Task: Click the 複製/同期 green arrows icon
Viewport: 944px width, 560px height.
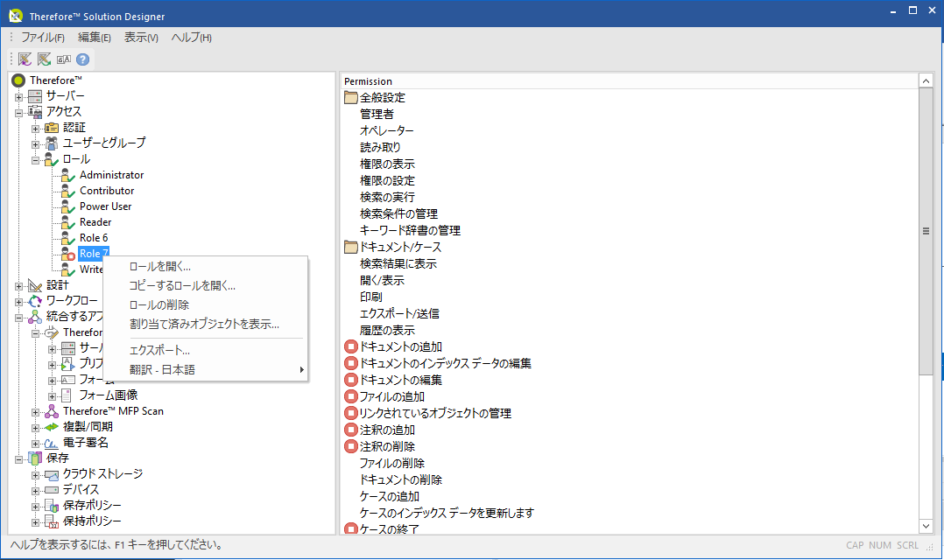Action: click(x=52, y=427)
